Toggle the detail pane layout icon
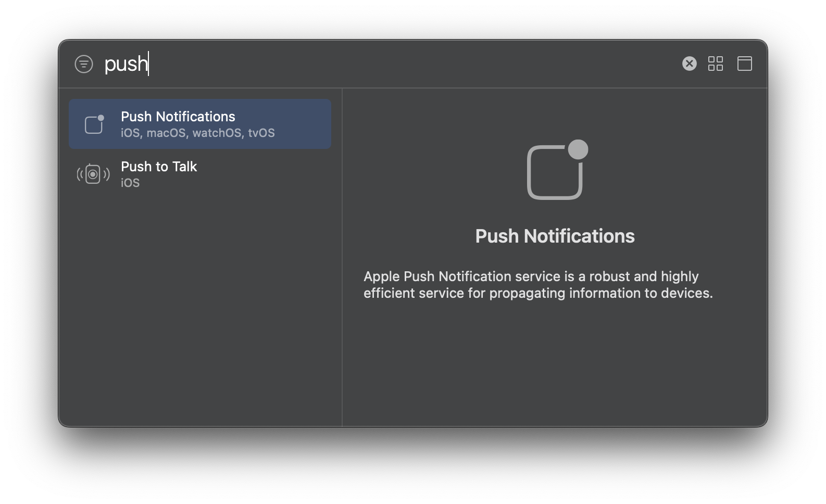This screenshot has height=504, width=826. pyautogui.click(x=745, y=64)
